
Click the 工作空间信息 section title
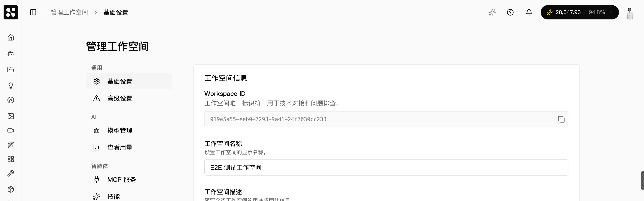tap(226, 78)
